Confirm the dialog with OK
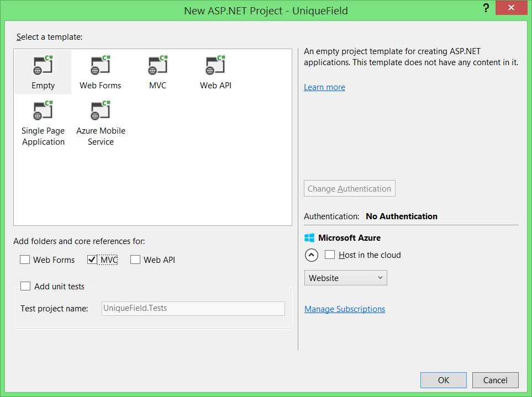 (x=443, y=380)
